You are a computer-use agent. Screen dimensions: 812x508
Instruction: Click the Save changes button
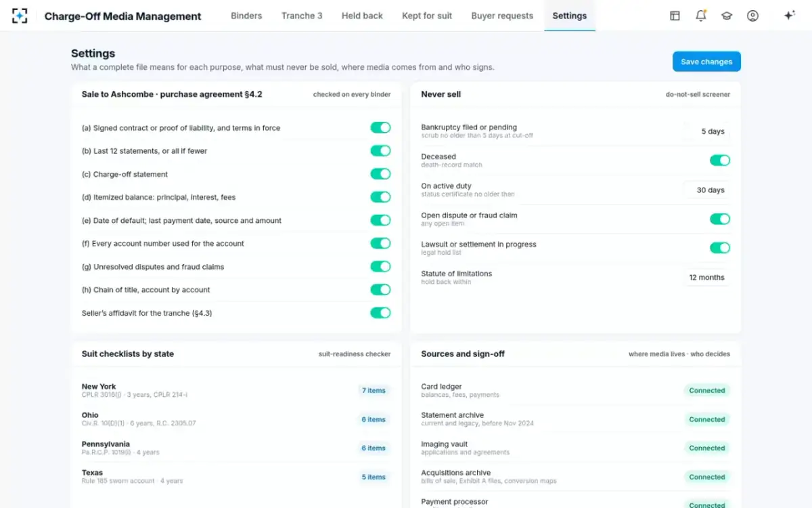coord(706,62)
